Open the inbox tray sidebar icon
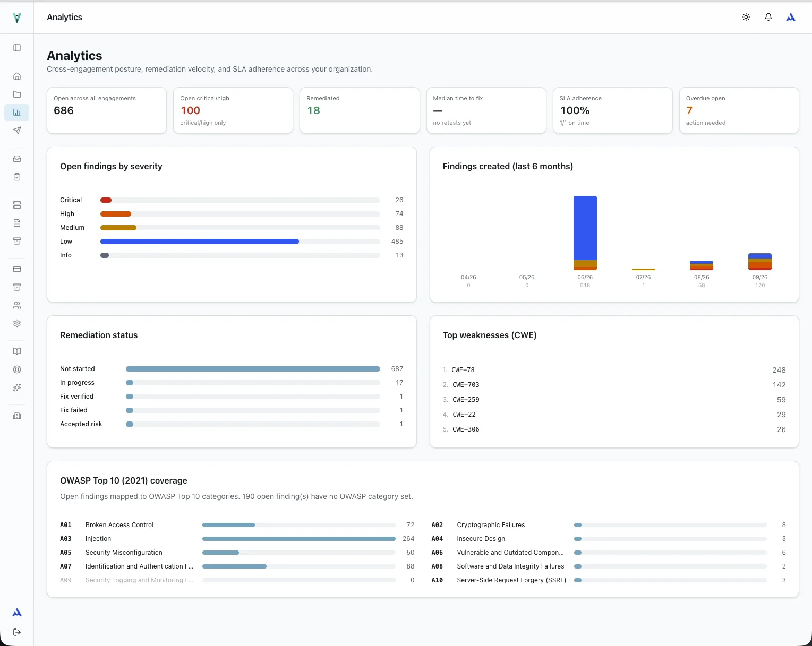The width and height of the screenshot is (812, 646). (17, 159)
